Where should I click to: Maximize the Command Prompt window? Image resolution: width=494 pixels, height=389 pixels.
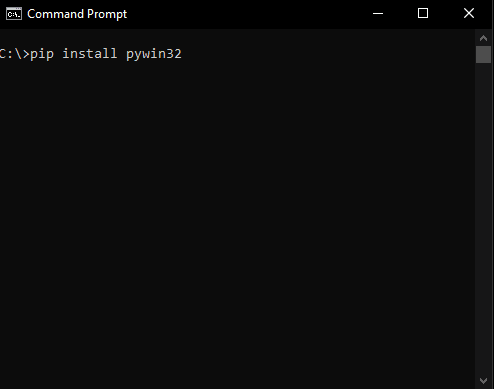click(423, 14)
